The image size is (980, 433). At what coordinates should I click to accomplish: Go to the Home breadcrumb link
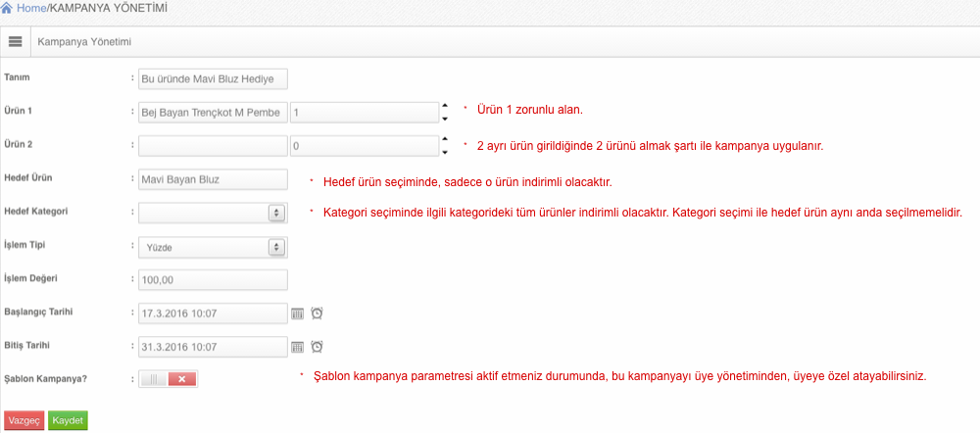31,9
